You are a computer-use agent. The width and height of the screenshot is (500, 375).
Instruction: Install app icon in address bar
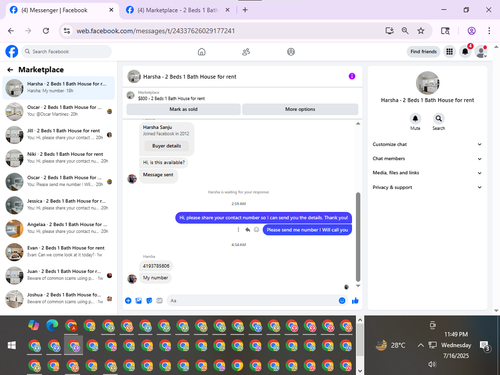coord(389,31)
